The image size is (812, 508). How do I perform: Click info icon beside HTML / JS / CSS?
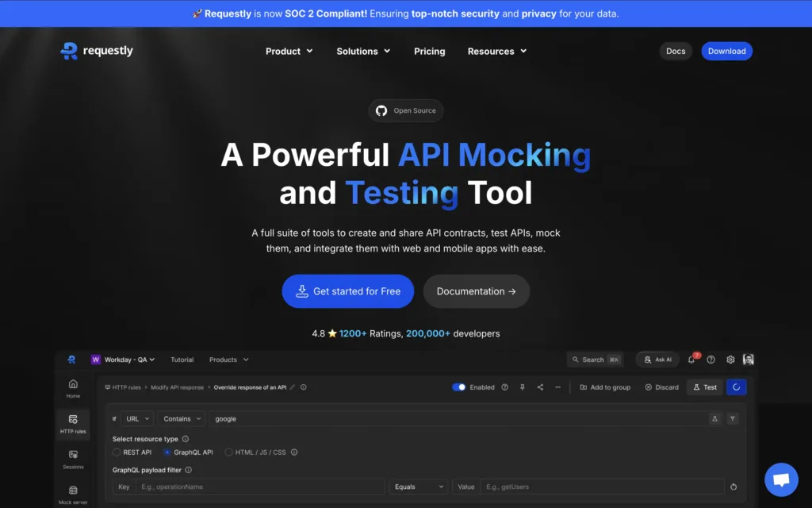[x=294, y=452]
